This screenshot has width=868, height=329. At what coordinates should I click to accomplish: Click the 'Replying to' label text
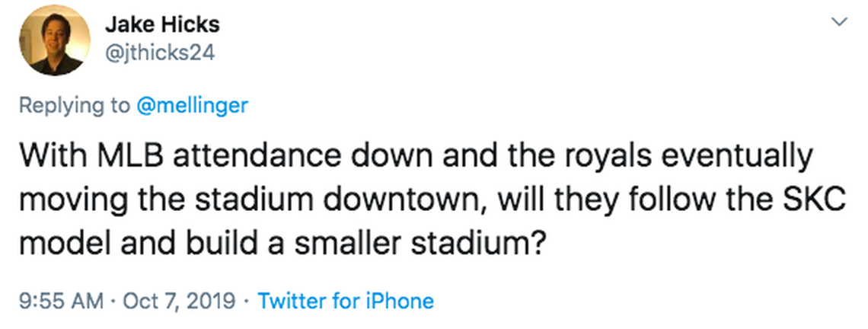[x=74, y=106]
